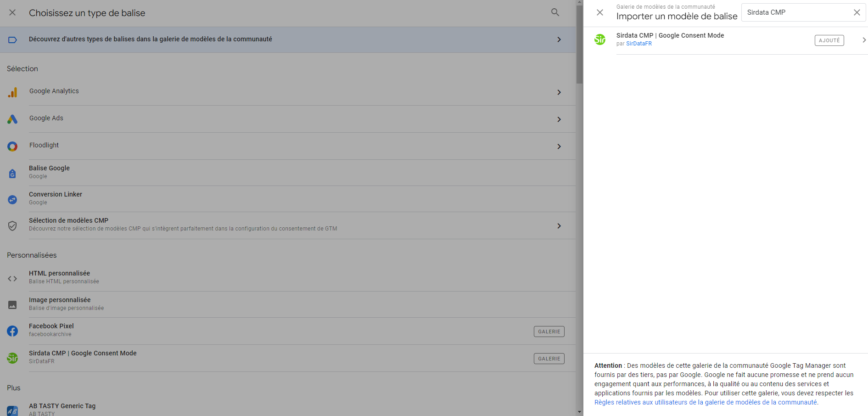Open the gallery user rules link

click(706, 403)
